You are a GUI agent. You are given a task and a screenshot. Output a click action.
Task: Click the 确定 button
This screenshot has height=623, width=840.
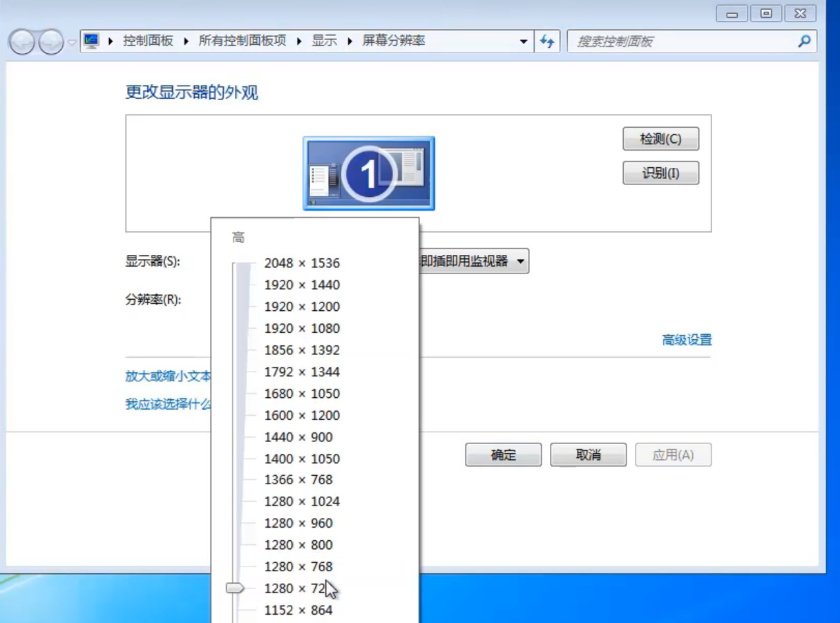pos(503,454)
